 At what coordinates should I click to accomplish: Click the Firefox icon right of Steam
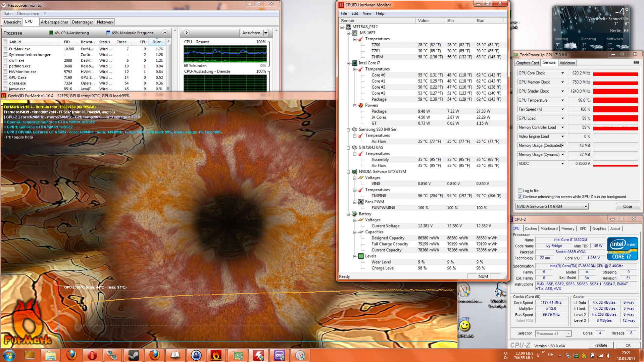(x=154, y=355)
